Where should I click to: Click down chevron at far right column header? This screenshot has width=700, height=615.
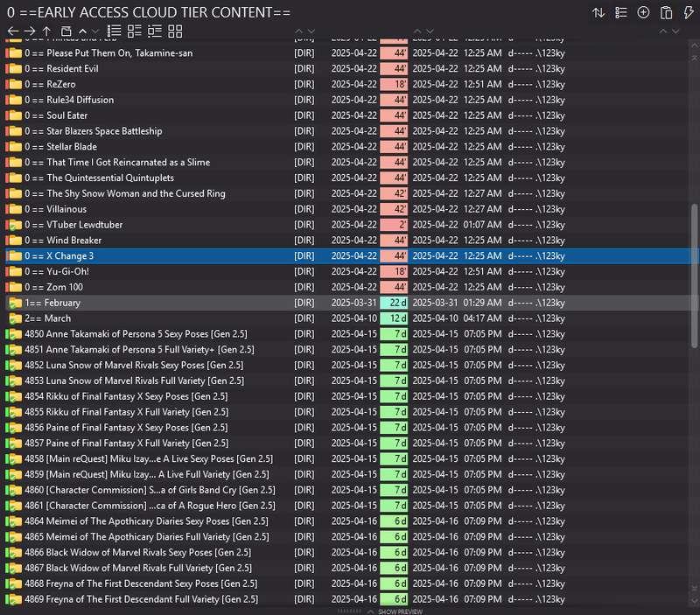pos(675,31)
